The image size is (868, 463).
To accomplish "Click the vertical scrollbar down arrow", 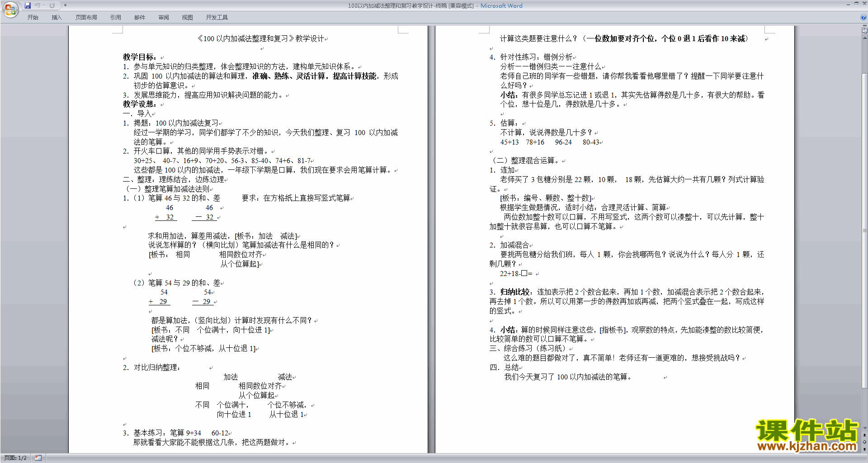I will pos(864,428).
